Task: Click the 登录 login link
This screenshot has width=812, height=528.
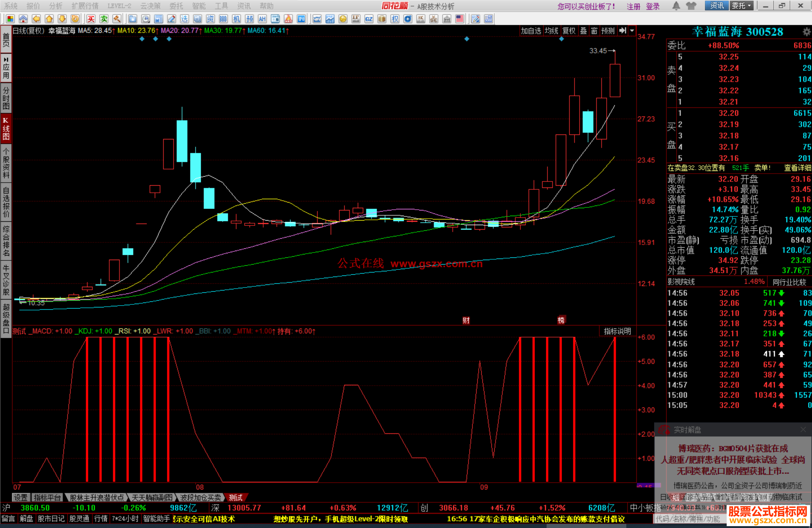Action: pos(653,6)
